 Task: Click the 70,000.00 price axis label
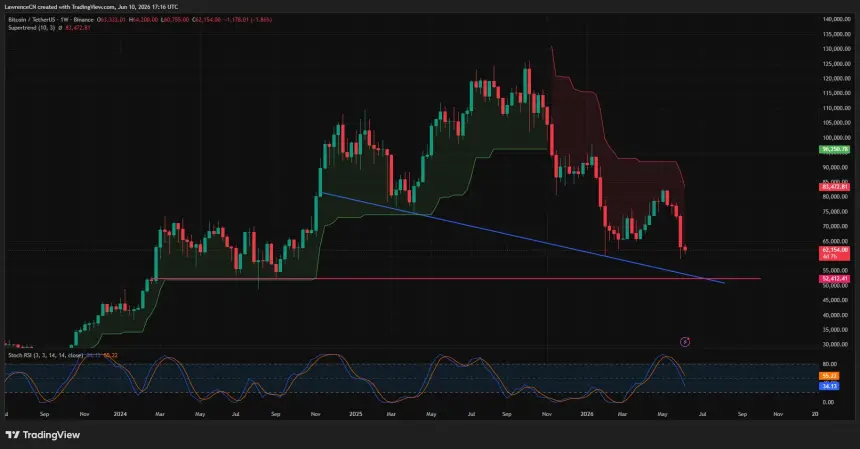click(x=836, y=226)
